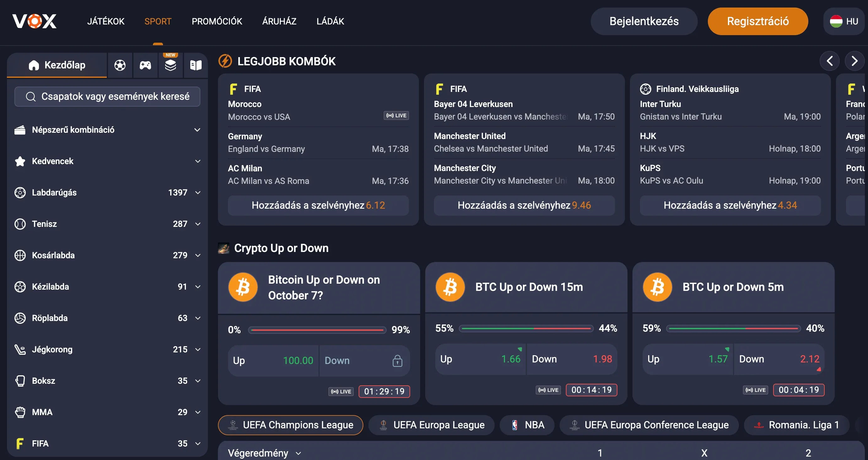Open the JÁTÉKOK menu
Image resolution: width=868 pixels, height=460 pixels.
pos(106,21)
